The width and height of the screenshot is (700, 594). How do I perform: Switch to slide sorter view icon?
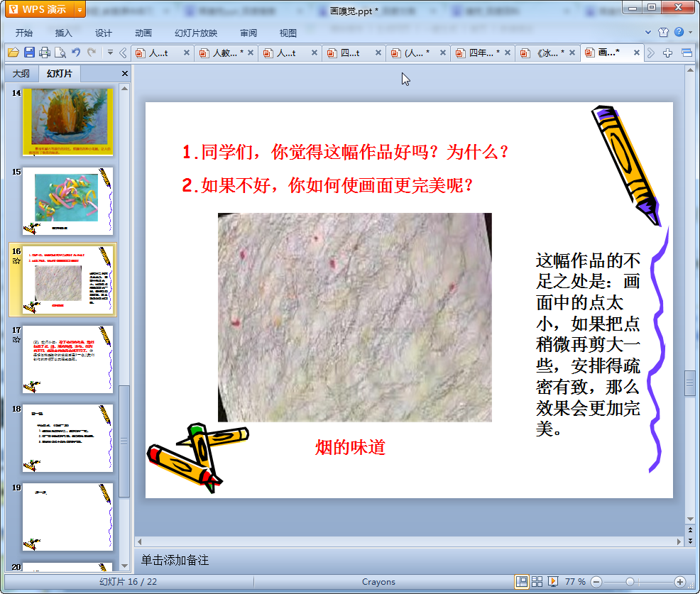point(537,581)
